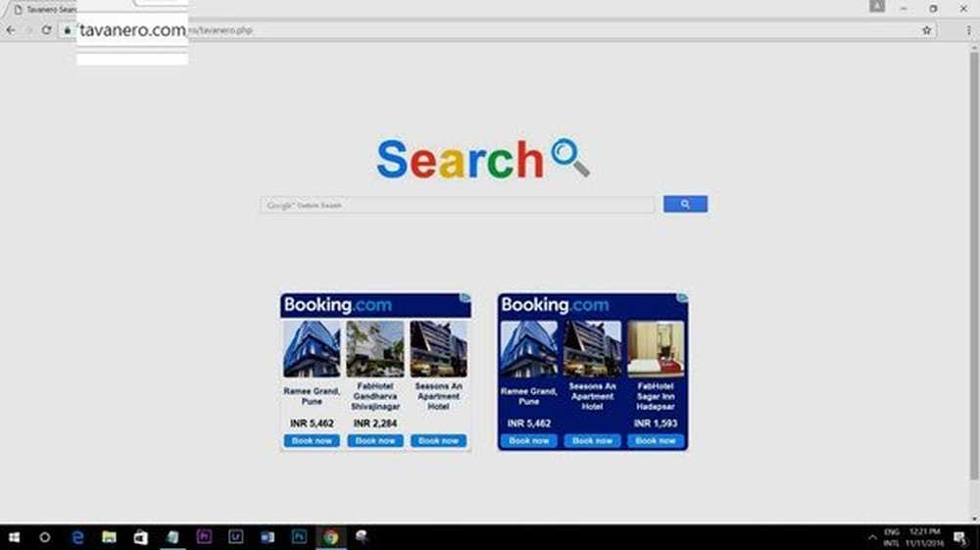Open AdChoices icon on the white Booking.com ad
The width and height of the screenshot is (980, 550).
click(x=465, y=298)
